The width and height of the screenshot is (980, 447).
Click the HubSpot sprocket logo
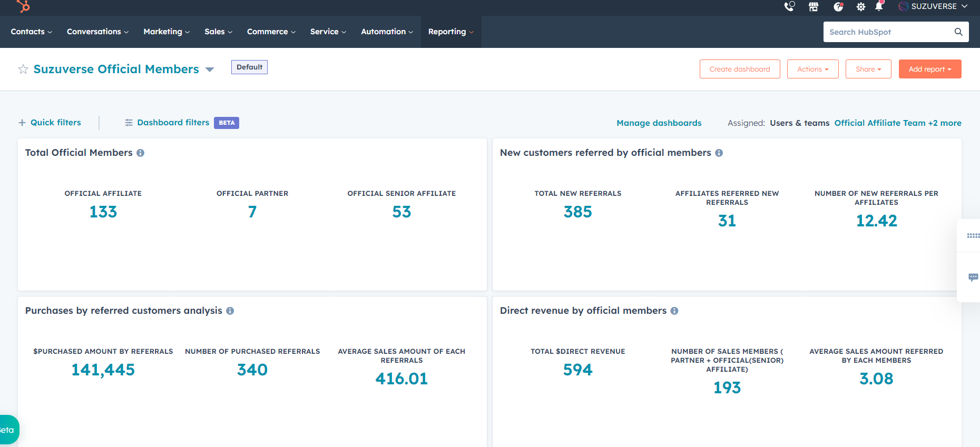23,6
